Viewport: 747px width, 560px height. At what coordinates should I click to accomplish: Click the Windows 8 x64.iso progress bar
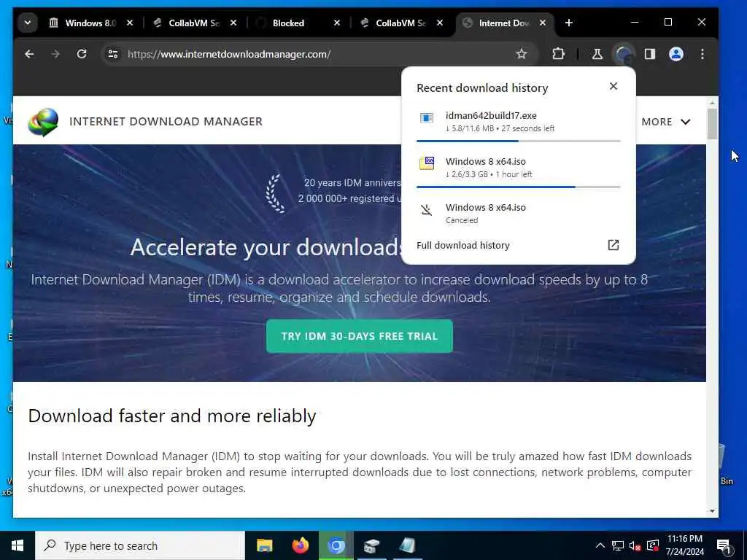[x=519, y=187]
